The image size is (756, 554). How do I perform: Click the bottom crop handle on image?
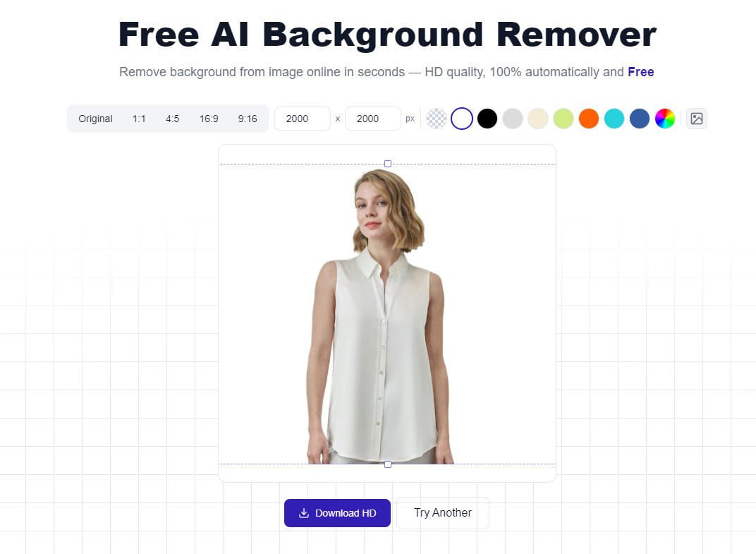388,464
